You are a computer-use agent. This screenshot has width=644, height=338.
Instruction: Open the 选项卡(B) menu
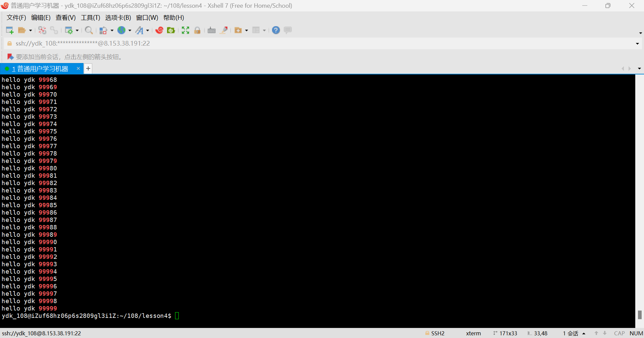(x=118, y=18)
